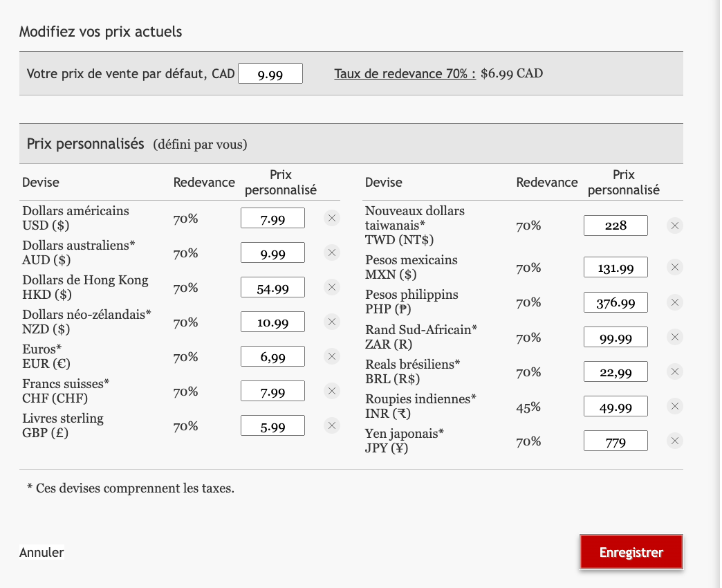Image resolution: width=722 pixels, height=588 pixels.
Task: Remove the Francs suisses price
Action: pos(331,391)
